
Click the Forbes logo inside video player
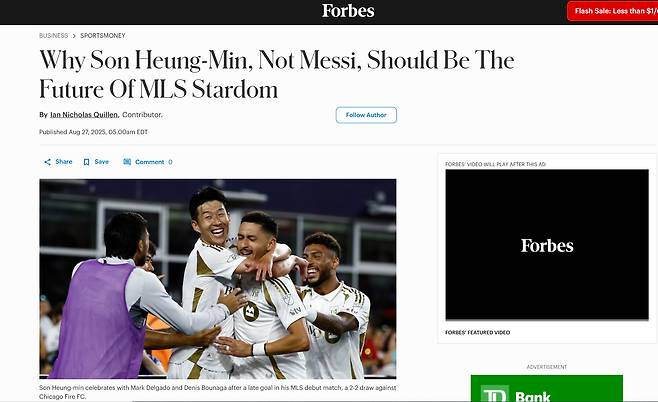(547, 245)
